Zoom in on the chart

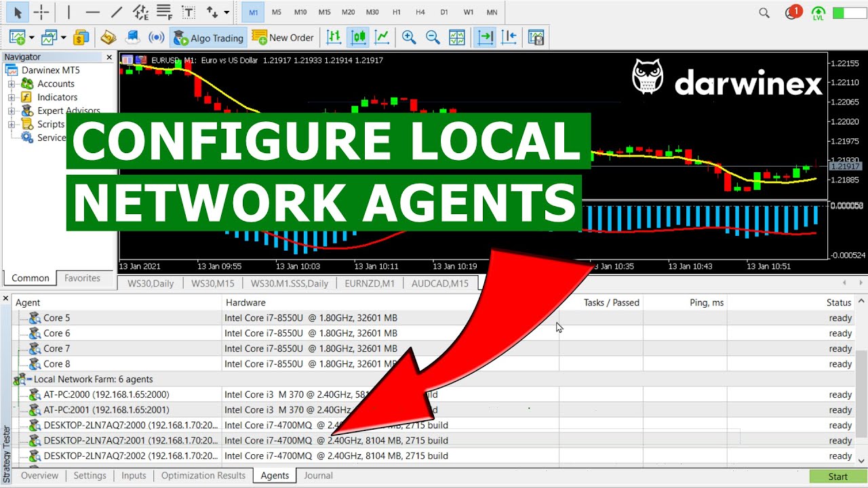point(408,38)
